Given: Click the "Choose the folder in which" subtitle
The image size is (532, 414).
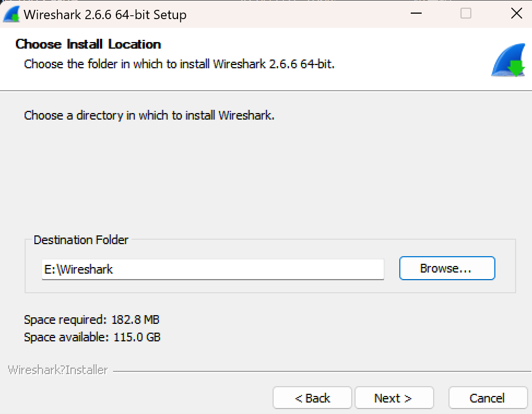Looking at the screenshot, I should tap(179, 64).
